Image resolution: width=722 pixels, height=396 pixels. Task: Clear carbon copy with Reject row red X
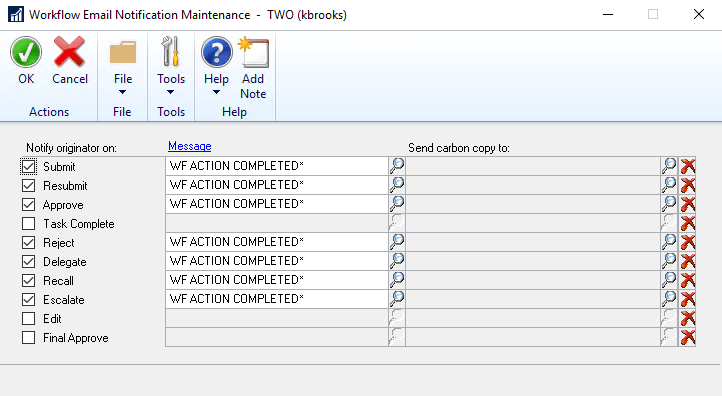[688, 242]
